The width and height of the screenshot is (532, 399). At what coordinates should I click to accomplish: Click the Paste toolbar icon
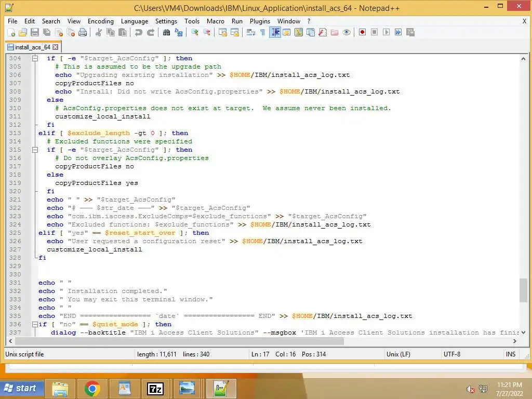click(123, 32)
